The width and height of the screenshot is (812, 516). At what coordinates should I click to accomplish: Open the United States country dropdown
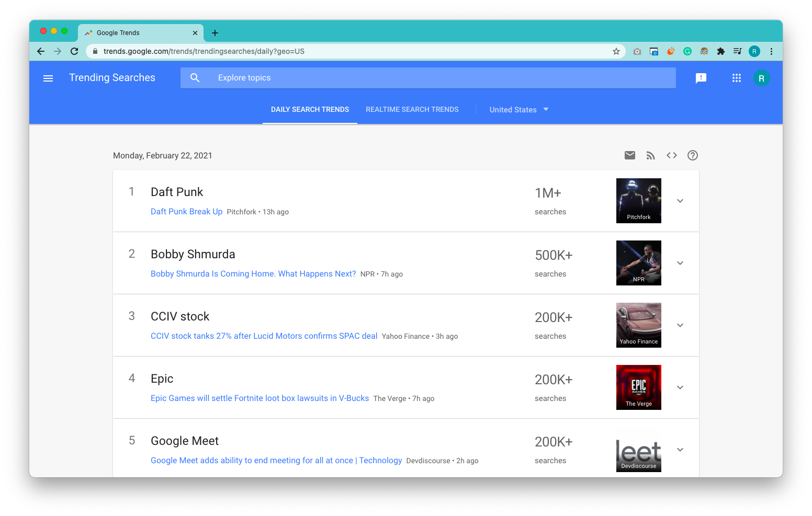tap(519, 110)
